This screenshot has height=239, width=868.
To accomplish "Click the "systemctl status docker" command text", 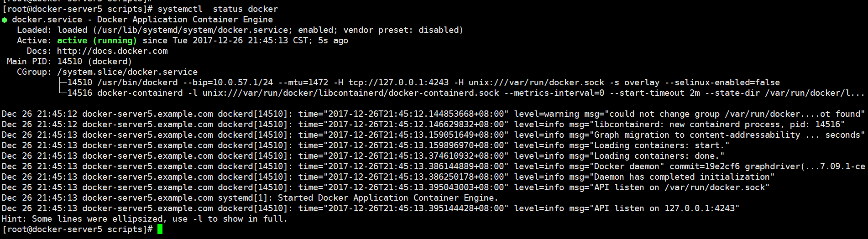I will click(x=218, y=9).
